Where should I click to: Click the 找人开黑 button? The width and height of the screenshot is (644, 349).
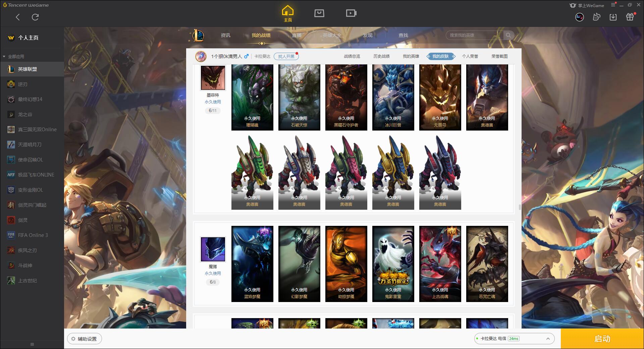286,56
